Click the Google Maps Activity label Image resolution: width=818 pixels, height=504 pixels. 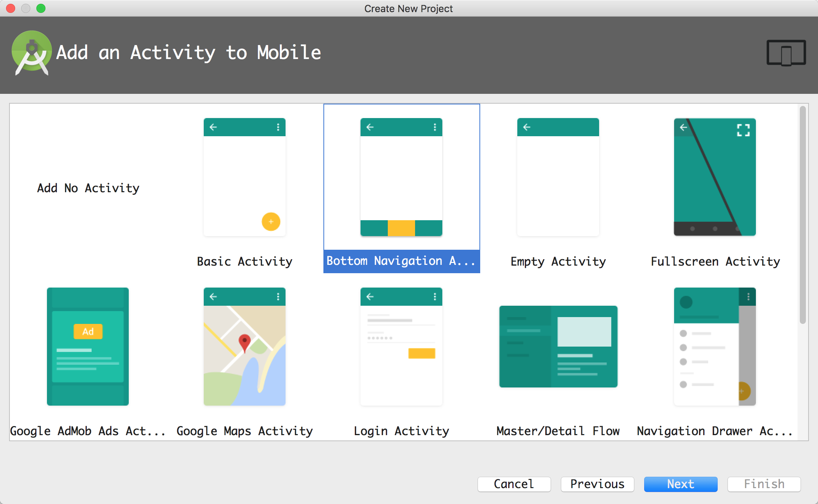click(x=245, y=431)
